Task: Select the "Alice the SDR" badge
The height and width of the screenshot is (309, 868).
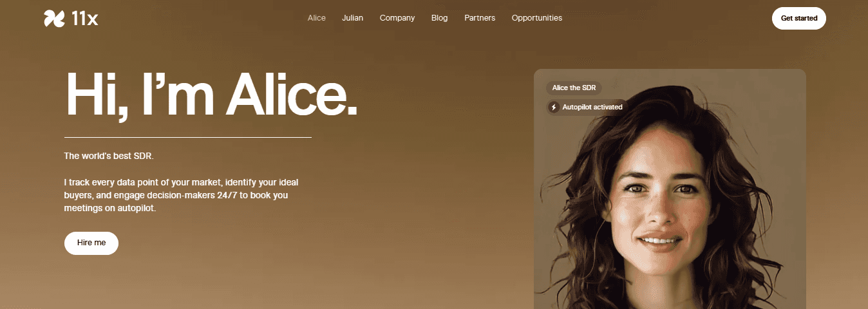Action: point(574,88)
